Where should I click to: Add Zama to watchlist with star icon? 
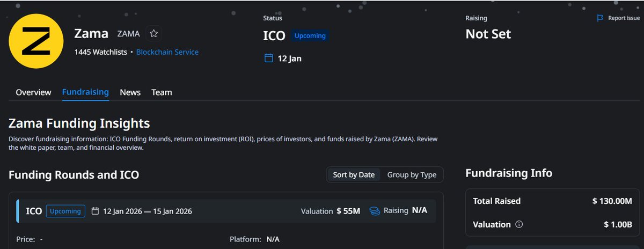(x=154, y=34)
